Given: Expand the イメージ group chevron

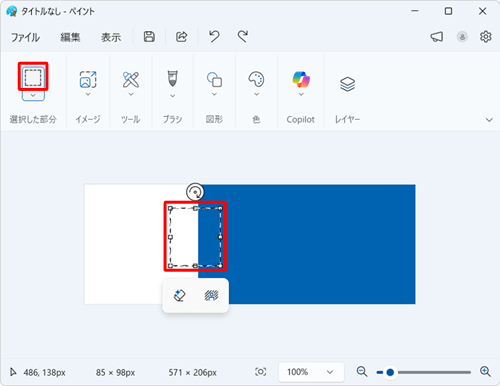Looking at the screenshot, I should pos(88,95).
